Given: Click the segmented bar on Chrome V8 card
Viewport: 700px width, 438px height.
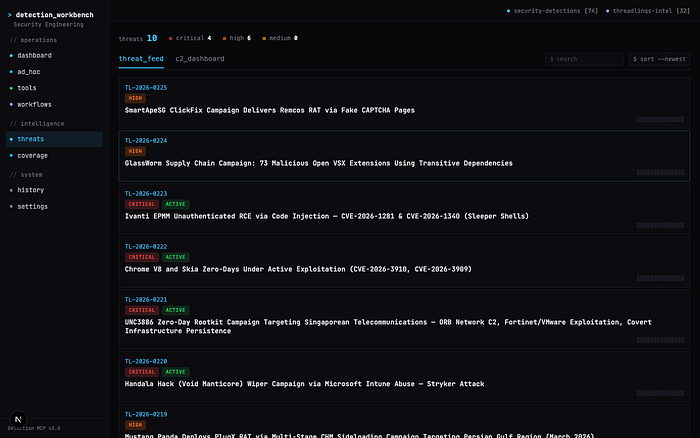Looking at the screenshot, I should [660, 278].
